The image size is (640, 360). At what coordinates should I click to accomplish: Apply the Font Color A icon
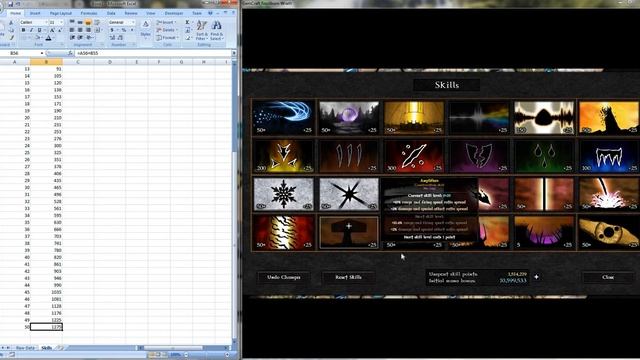point(48,38)
